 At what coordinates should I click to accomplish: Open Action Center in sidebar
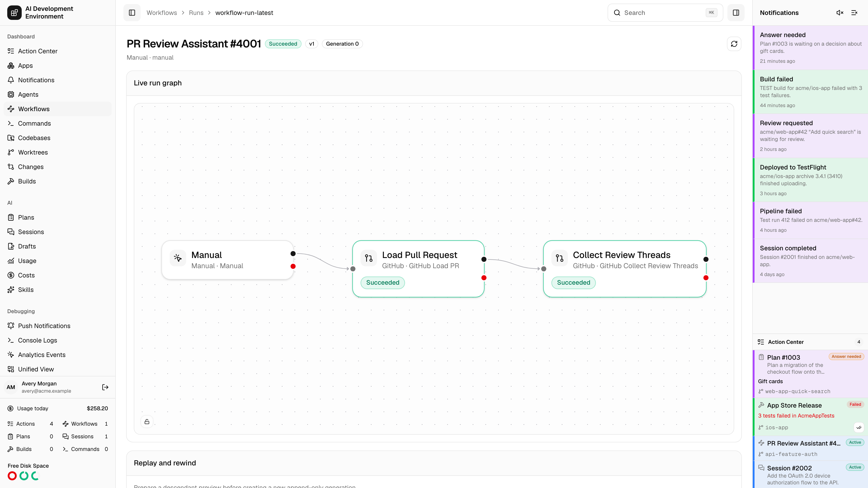pos(58,51)
